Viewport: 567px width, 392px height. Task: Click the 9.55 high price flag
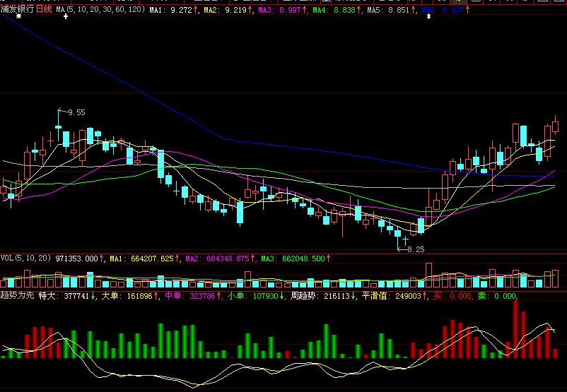[76, 112]
